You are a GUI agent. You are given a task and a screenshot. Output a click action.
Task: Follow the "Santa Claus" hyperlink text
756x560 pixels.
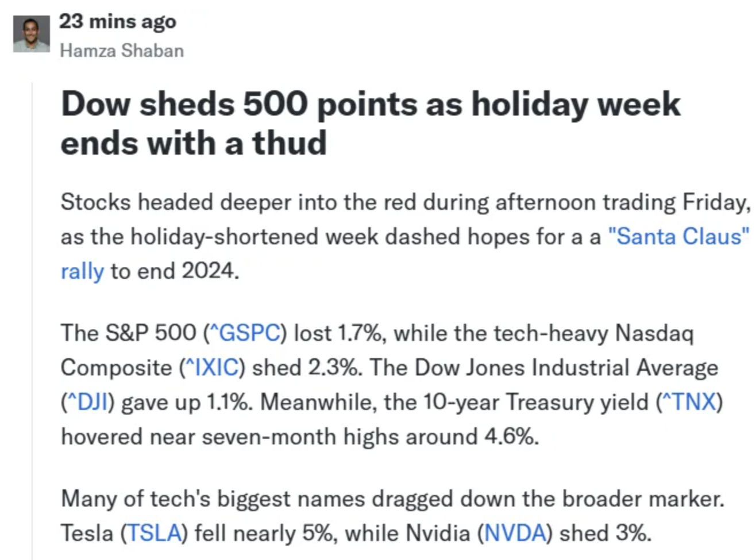point(678,236)
